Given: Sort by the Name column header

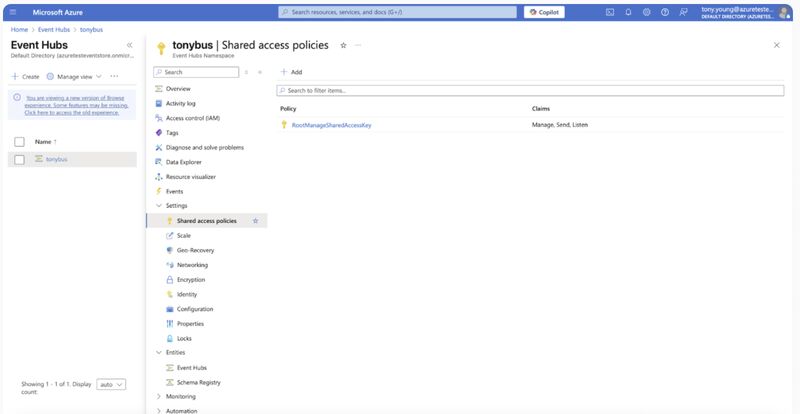Looking at the screenshot, I should point(45,142).
